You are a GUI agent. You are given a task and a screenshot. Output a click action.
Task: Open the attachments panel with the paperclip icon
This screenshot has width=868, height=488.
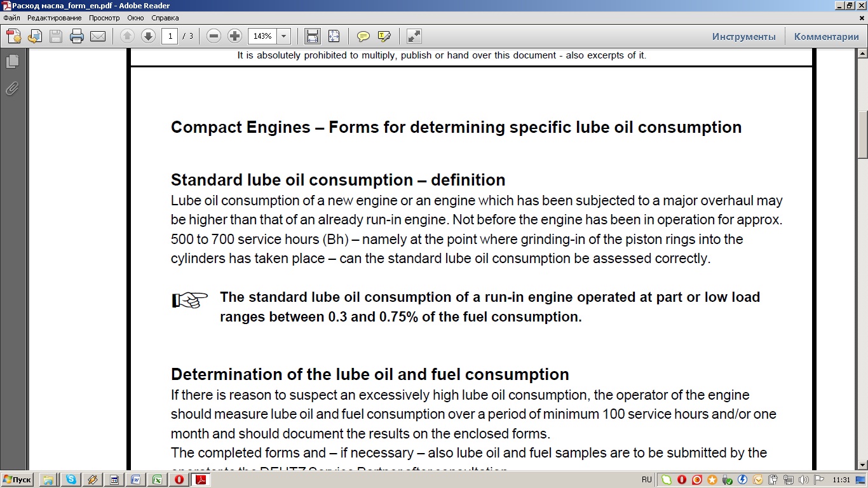[x=12, y=89]
